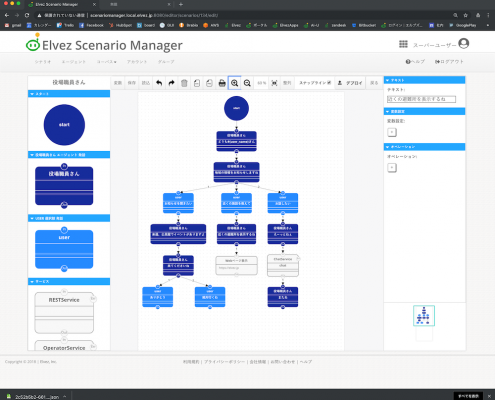Select the RESTService palette node
This screenshot has height=400, width=495.
click(x=64, y=313)
